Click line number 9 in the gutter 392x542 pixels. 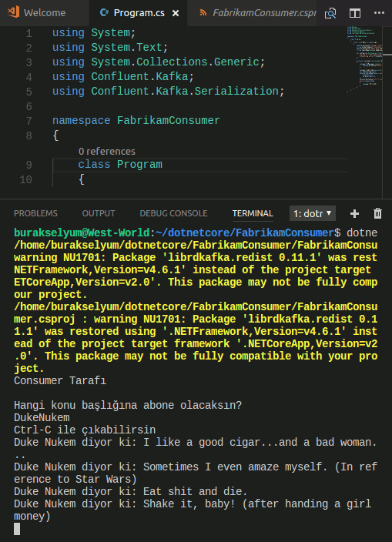point(28,165)
